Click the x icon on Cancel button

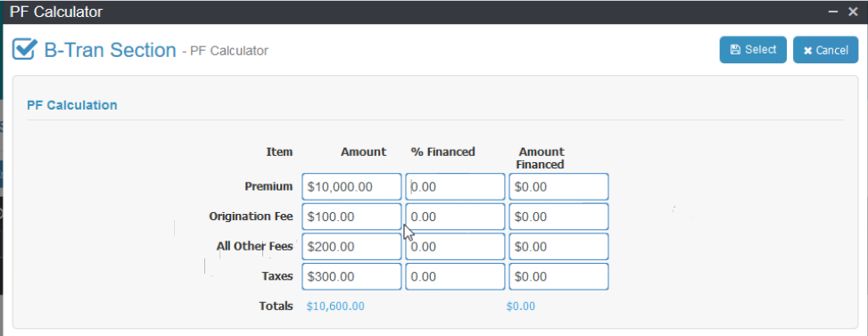(807, 51)
